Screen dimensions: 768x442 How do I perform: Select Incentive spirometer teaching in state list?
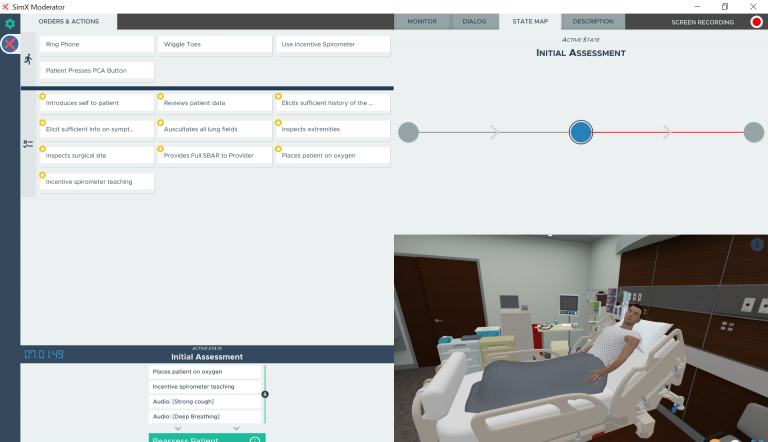205,387
